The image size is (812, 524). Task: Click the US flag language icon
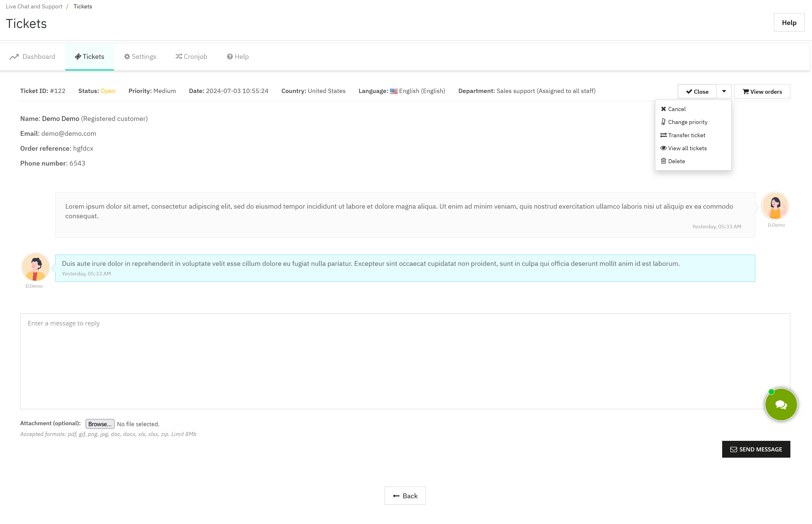(394, 91)
